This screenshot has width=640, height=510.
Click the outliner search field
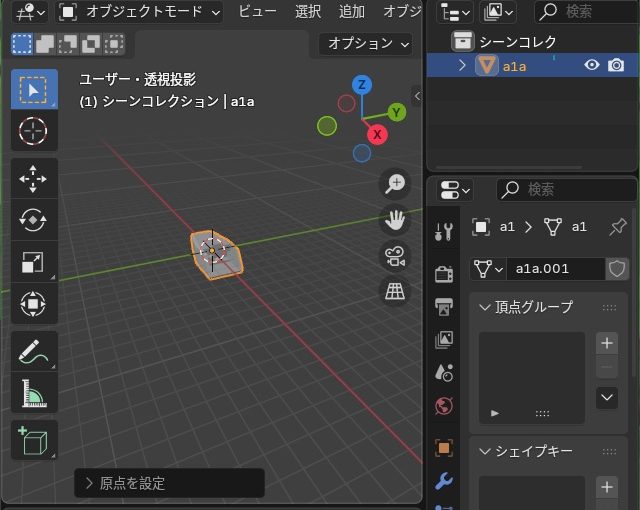[587, 12]
